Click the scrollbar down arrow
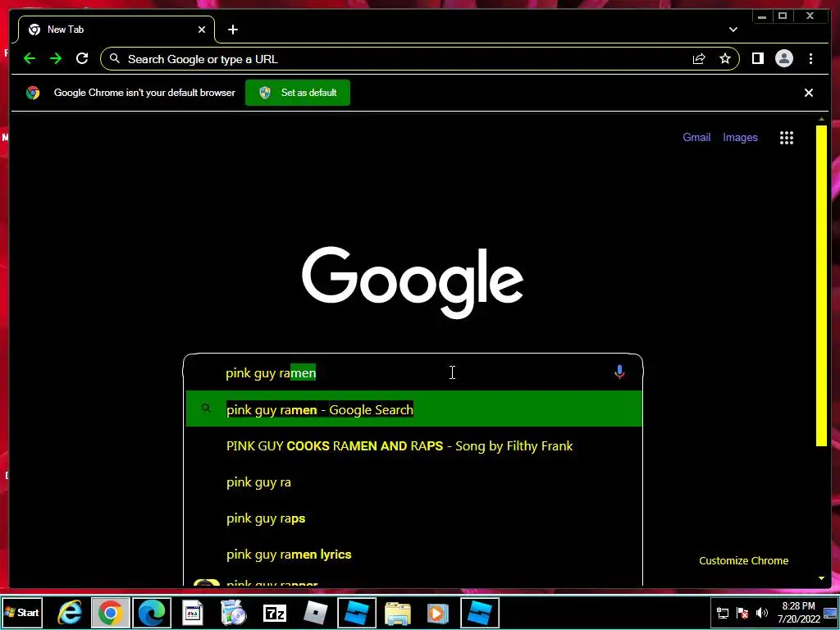 click(821, 578)
